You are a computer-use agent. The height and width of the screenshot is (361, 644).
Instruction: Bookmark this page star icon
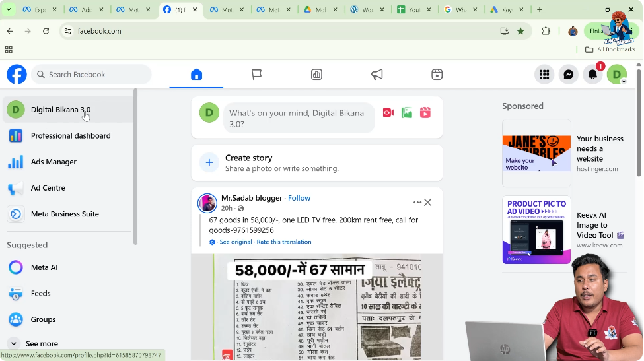click(520, 31)
